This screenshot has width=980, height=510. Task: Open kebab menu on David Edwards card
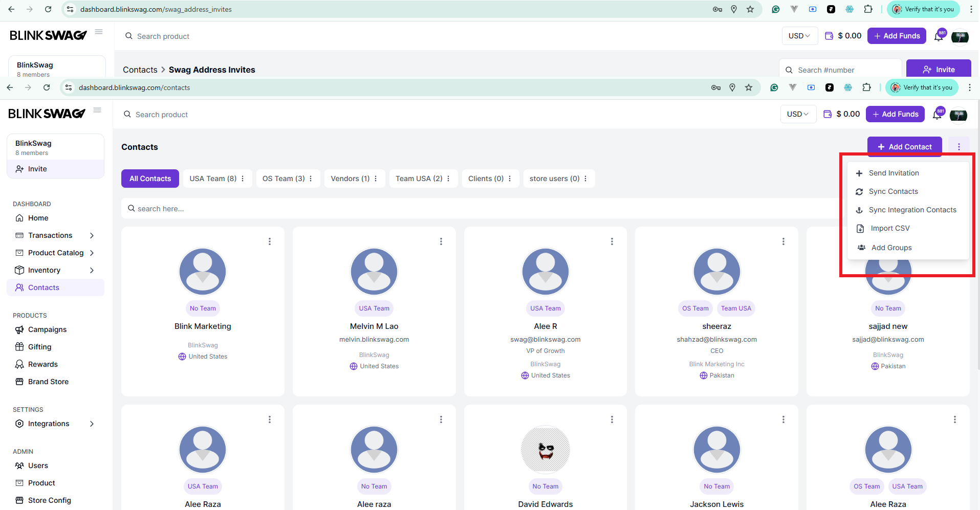click(612, 419)
